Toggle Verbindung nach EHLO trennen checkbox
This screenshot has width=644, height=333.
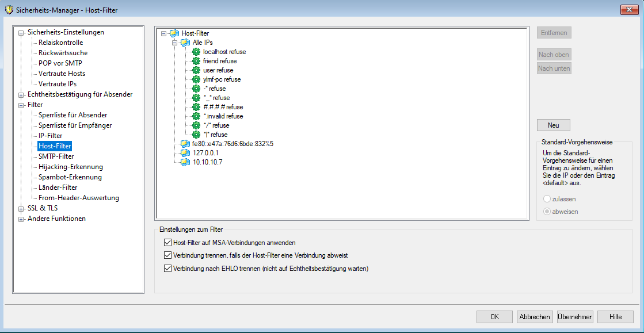click(168, 268)
